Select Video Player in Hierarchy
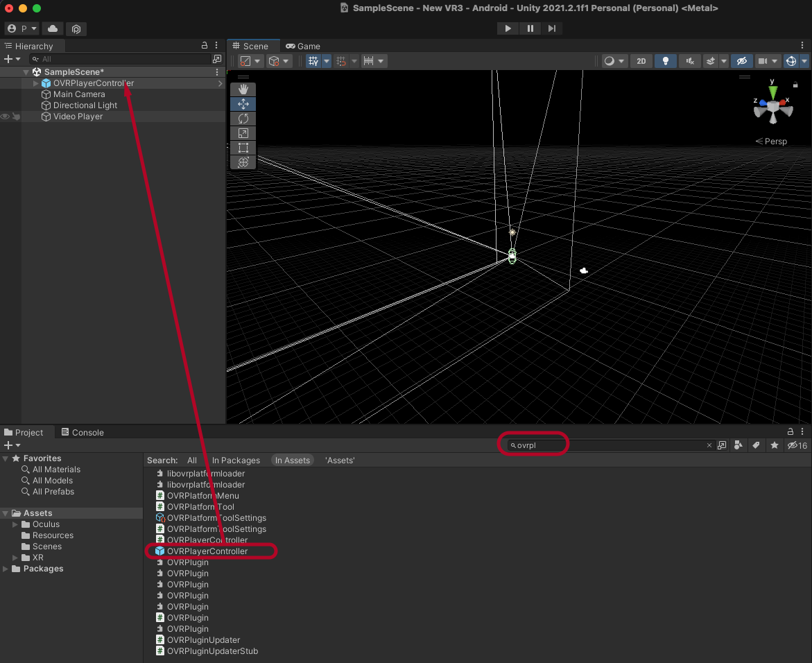 (78, 117)
